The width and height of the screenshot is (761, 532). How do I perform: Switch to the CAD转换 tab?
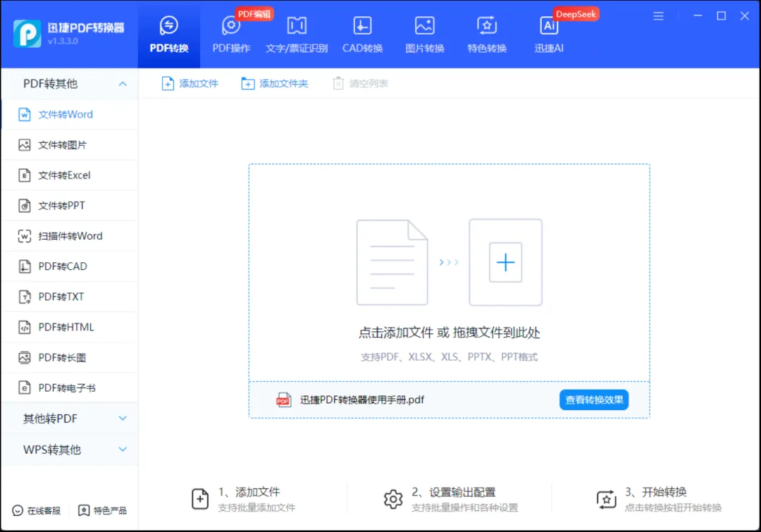pos(363,34)
